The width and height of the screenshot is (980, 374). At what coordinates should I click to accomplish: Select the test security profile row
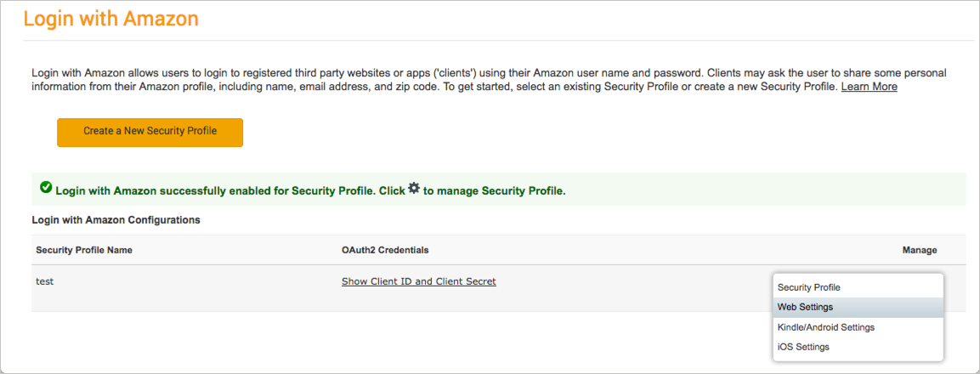[x=44, y=281]
